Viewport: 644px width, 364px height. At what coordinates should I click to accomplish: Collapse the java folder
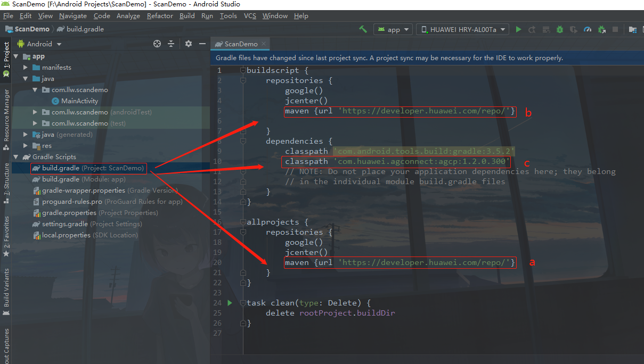[x=26, y=79]
